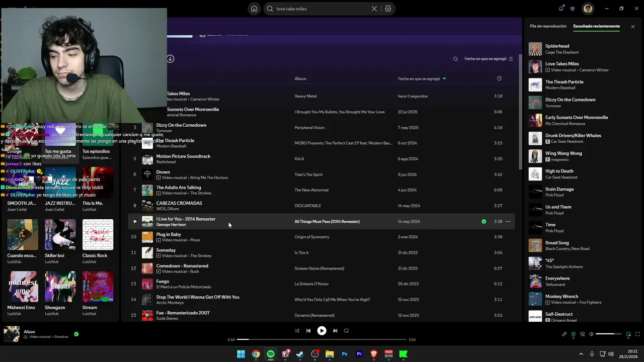This screenshot has width=644, height=362.
Task: Open the 'Sixteen Stone (Remastered)' album link
Action: pos(319,268)
